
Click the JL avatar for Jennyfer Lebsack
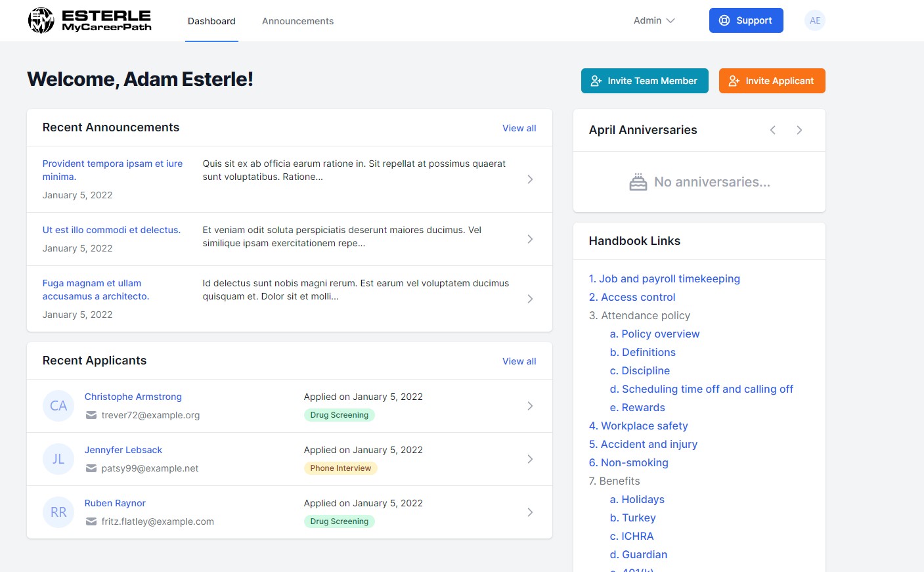click(58, 459)
